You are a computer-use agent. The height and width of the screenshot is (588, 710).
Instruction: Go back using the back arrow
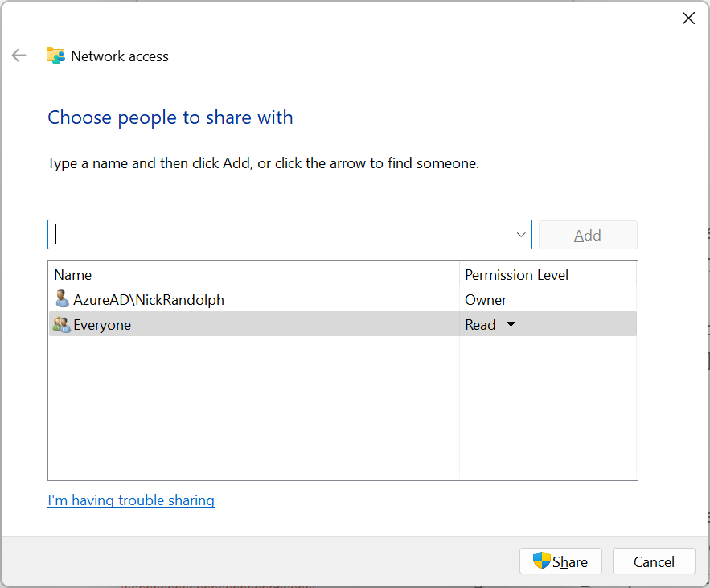tap(19, 56)
